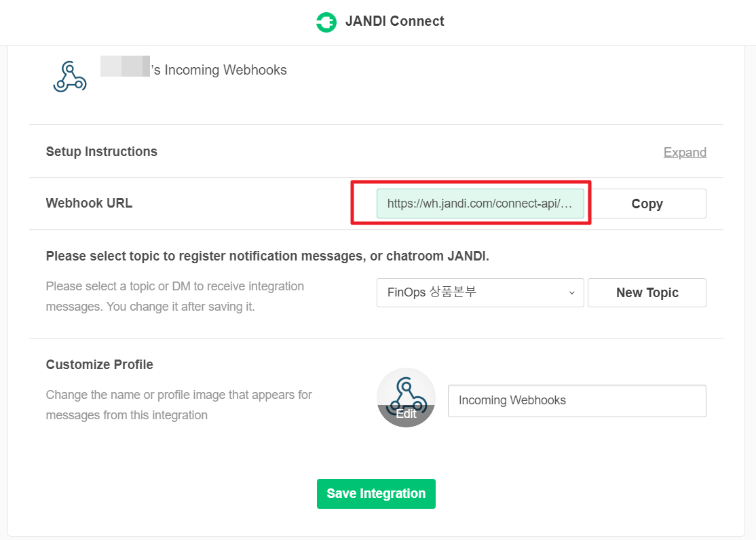
Task: Click the chevron arrow in the topic selector
Action: coord(571,292)
